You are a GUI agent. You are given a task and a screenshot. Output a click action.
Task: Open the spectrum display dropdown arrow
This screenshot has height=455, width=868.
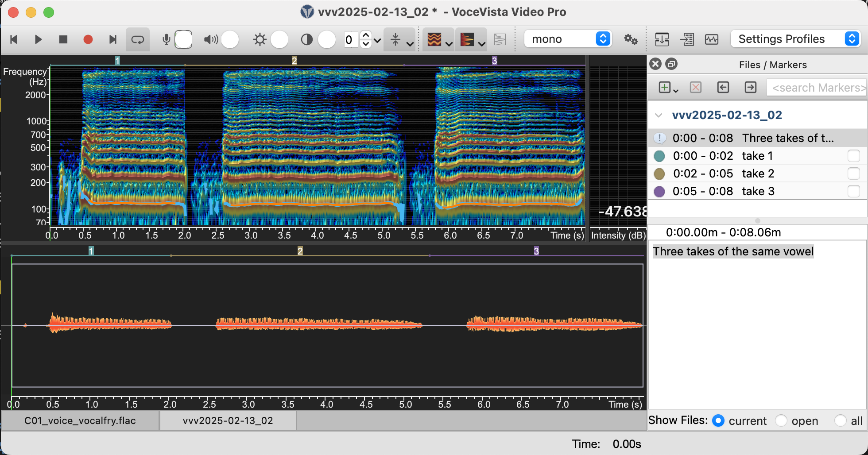point(481,43)
